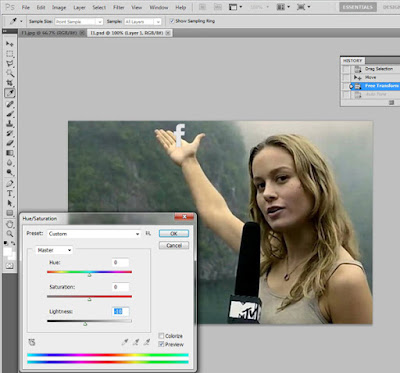This screenshot has width=400, height=373.
Task: Click the Hue value input field
Action: coord(120,262)
